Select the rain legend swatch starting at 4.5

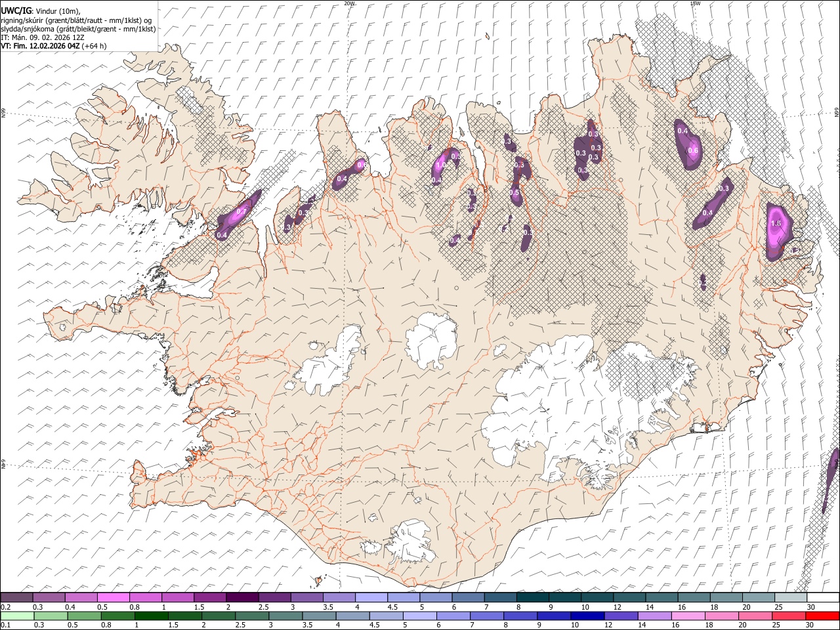386,616
